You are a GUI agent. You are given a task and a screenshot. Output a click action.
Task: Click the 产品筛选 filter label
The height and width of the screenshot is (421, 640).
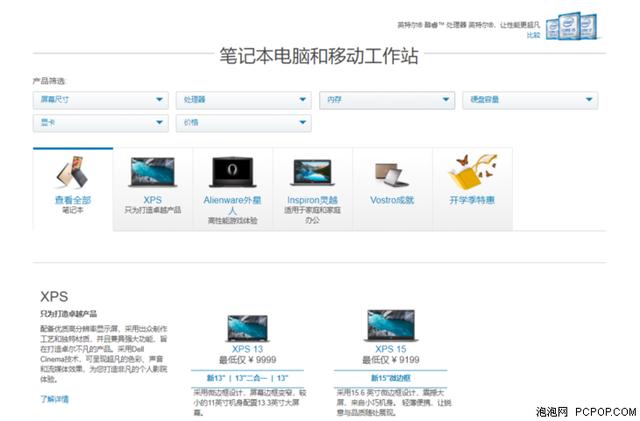click(x=49, y=81)
